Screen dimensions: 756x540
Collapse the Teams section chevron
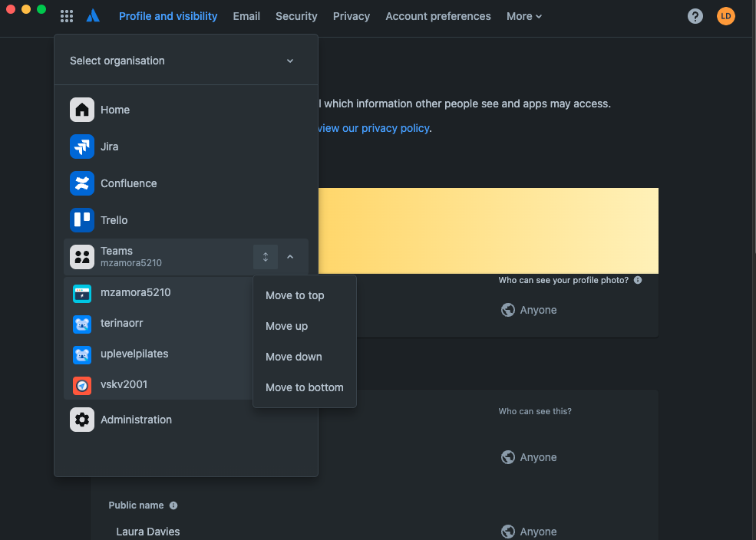290,257
